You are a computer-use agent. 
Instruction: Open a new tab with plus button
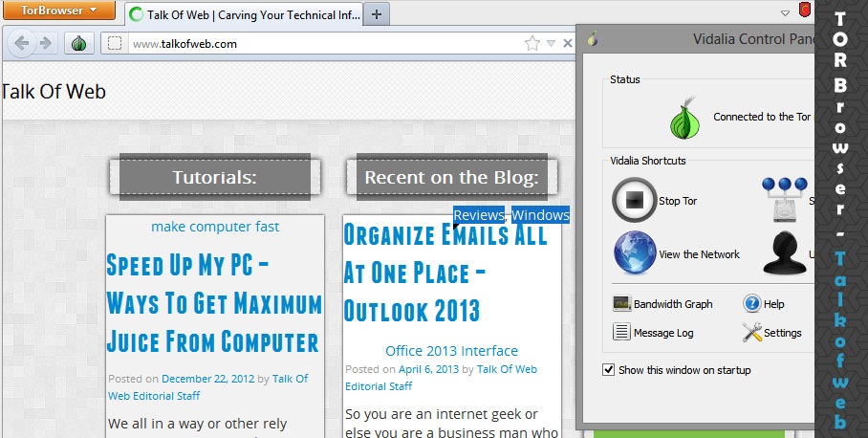[x=377, y=14]
